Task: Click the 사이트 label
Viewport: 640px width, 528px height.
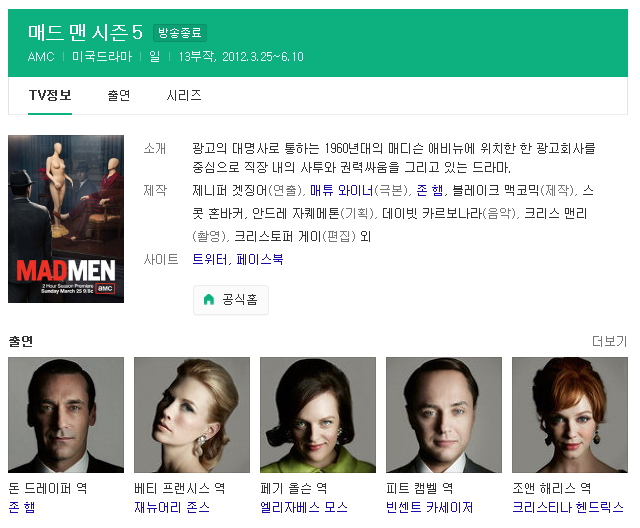Action: tap(161, 260)
